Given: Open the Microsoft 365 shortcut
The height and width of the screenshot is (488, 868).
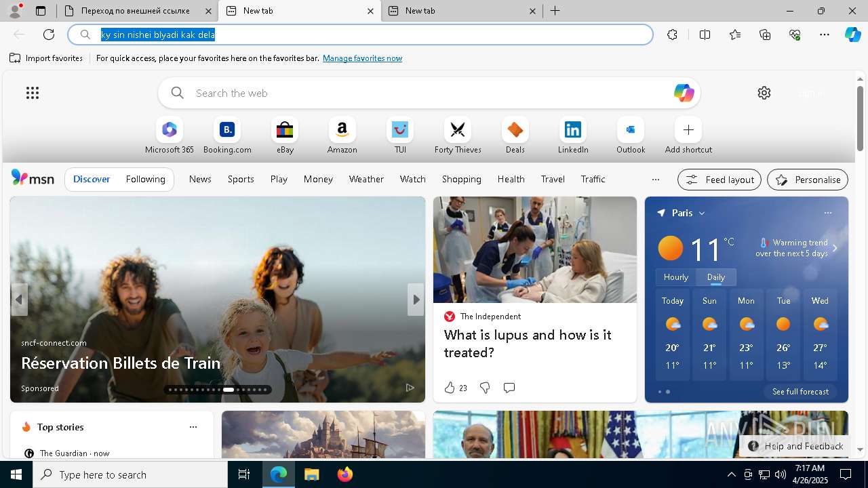Looking at the screenshot, I should [x=170, y=136].
